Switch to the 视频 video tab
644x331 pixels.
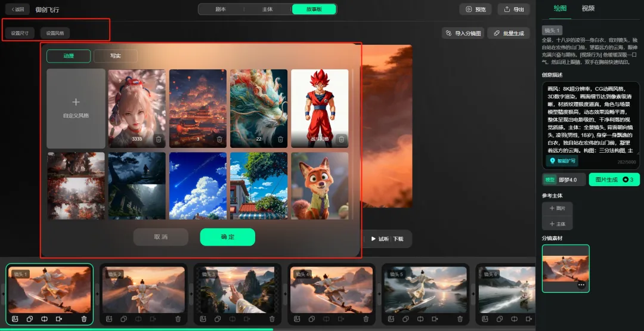coord(588,8)
